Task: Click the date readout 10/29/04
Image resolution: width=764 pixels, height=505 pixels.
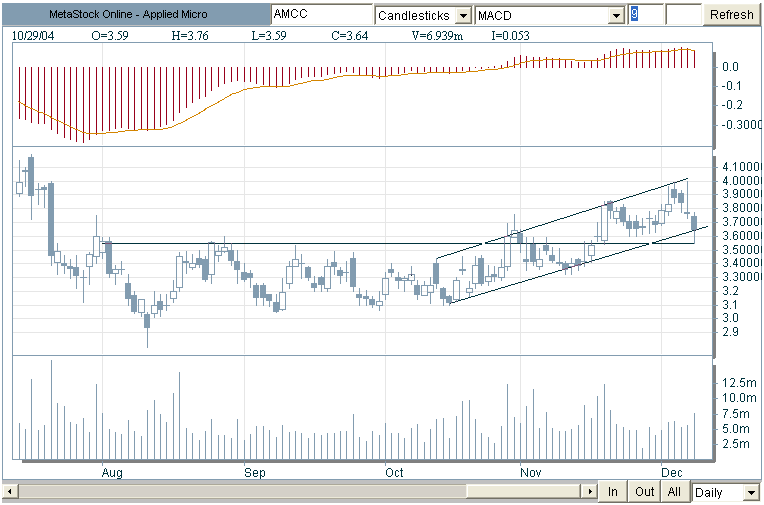Action: click(x=33, y=36)
